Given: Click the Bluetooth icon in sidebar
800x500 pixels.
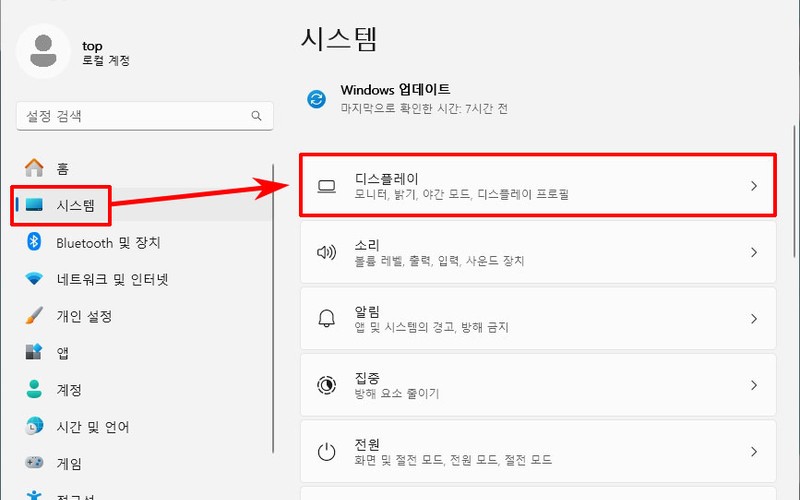Looking at the screenshot, I should (34, 241).
